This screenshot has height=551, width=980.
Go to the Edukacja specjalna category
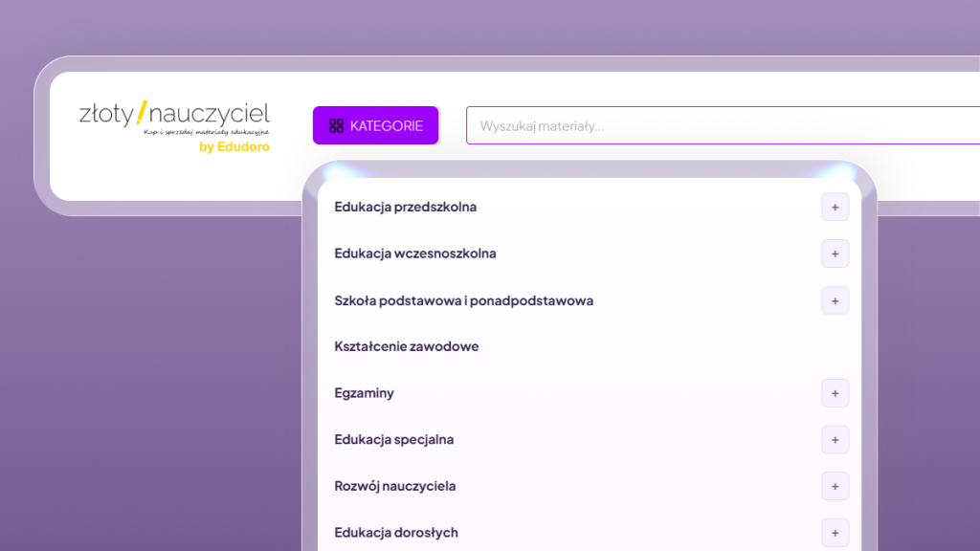393,440
